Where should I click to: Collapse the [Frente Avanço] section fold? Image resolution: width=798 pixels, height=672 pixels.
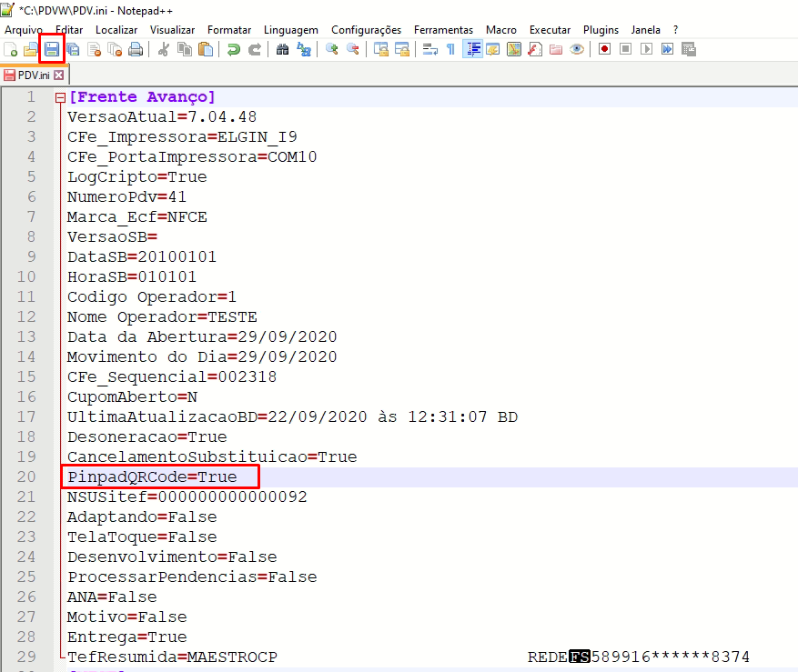coord(60,97)
